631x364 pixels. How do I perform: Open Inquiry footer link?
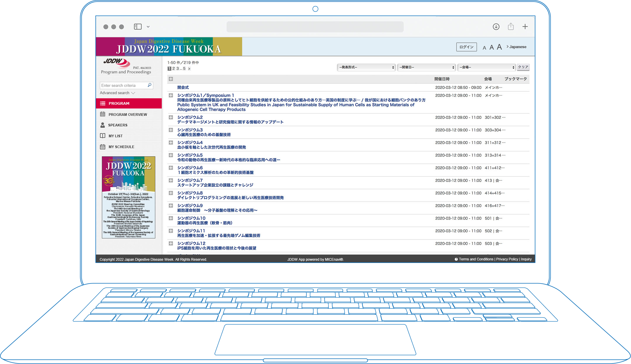coord(526,259)
